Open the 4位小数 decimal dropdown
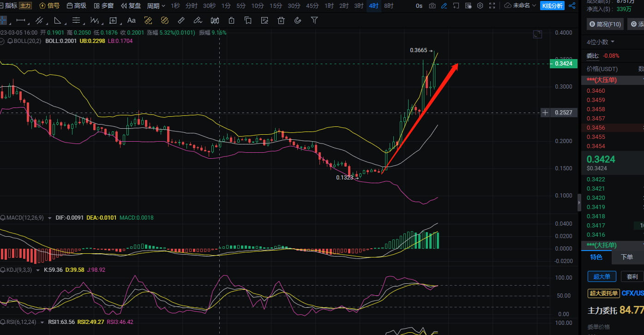 pyautogui.click(x=601, y=42)
